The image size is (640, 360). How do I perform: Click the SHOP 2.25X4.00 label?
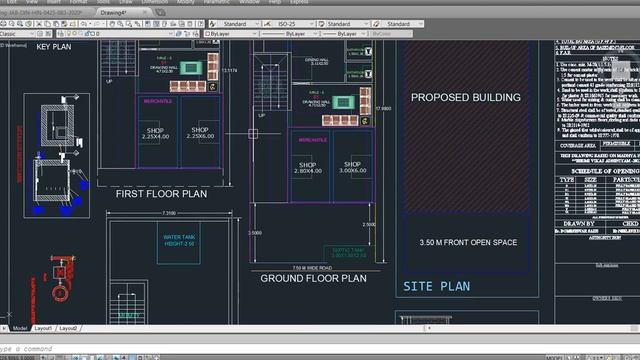click(155, 133)
